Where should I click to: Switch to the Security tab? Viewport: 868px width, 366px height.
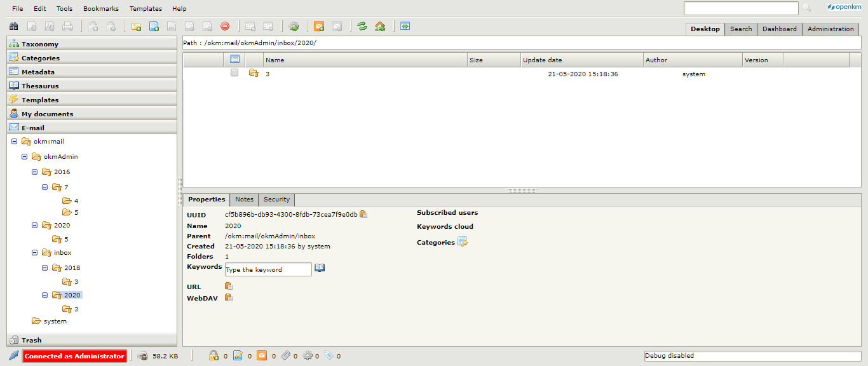tap(276, 199)
